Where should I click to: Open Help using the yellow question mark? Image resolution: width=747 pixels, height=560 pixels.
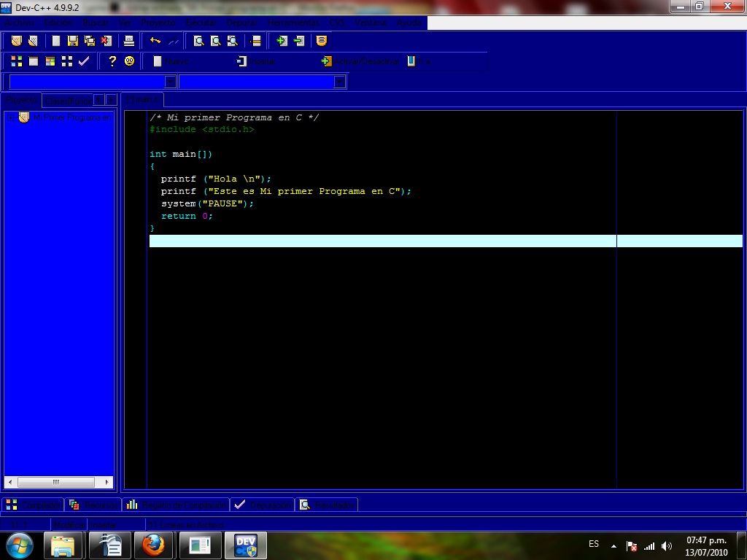point(112,61)
